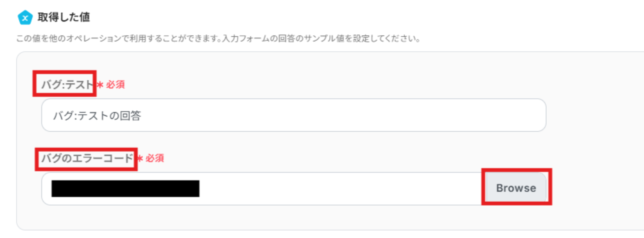Click the バグのエラーコード field label

click(88, 158)
